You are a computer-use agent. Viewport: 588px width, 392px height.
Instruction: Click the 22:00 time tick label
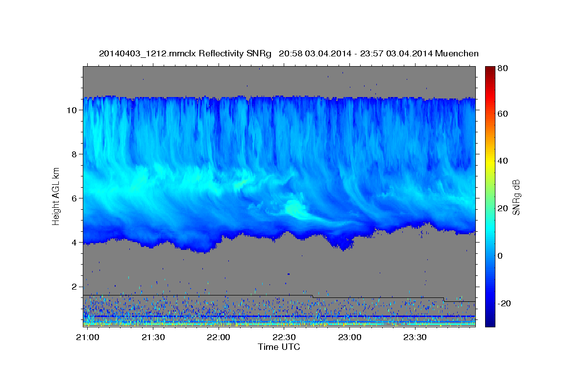219,338
